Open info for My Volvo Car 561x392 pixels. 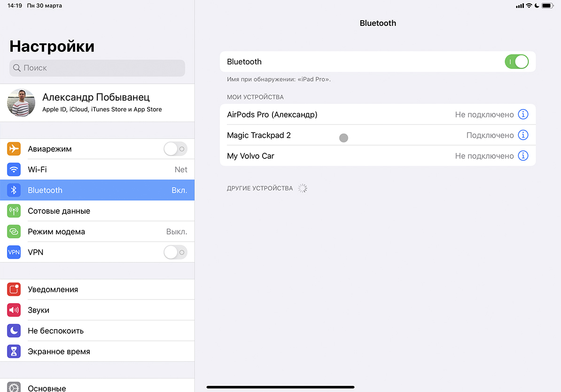click(x=523, y=156)
